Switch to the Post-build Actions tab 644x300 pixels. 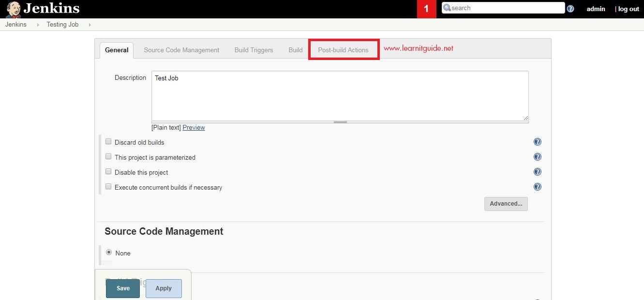(343, 49)
